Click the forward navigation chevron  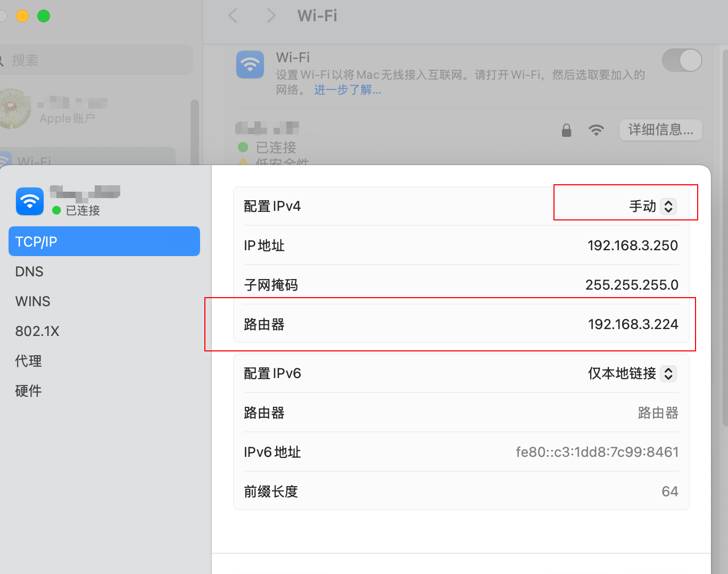[271, 16]
